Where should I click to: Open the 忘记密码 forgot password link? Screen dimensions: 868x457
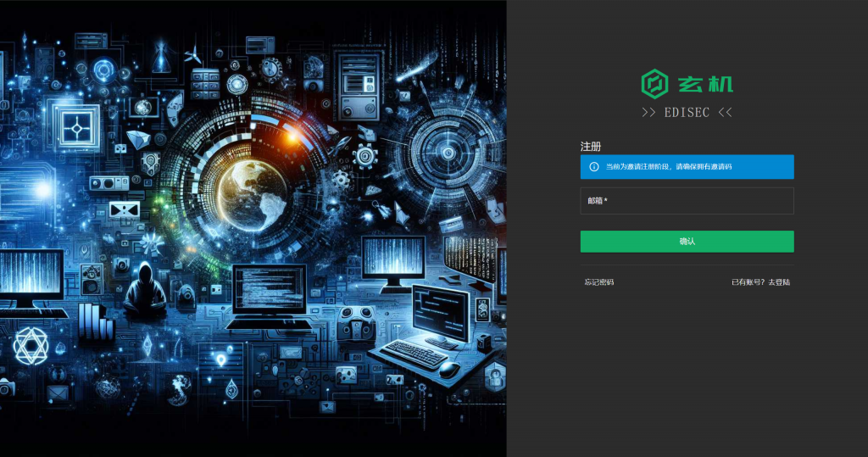click(598, 282)
